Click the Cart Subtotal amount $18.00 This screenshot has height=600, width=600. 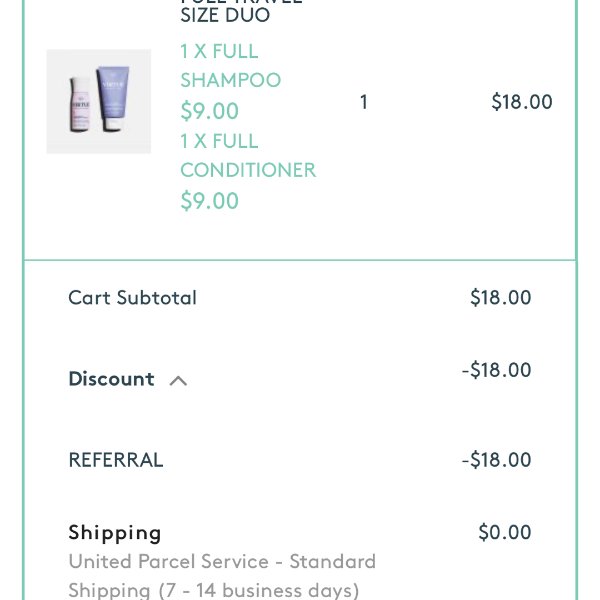[501, 297]
